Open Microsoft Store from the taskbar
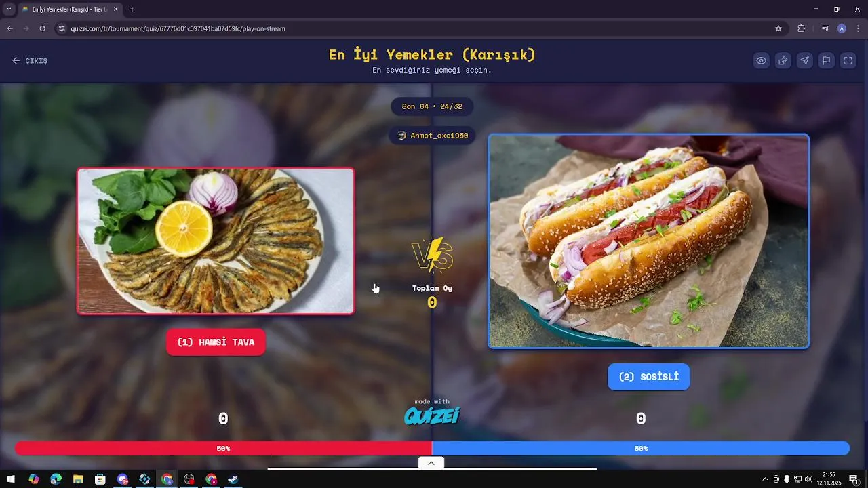 100,479
